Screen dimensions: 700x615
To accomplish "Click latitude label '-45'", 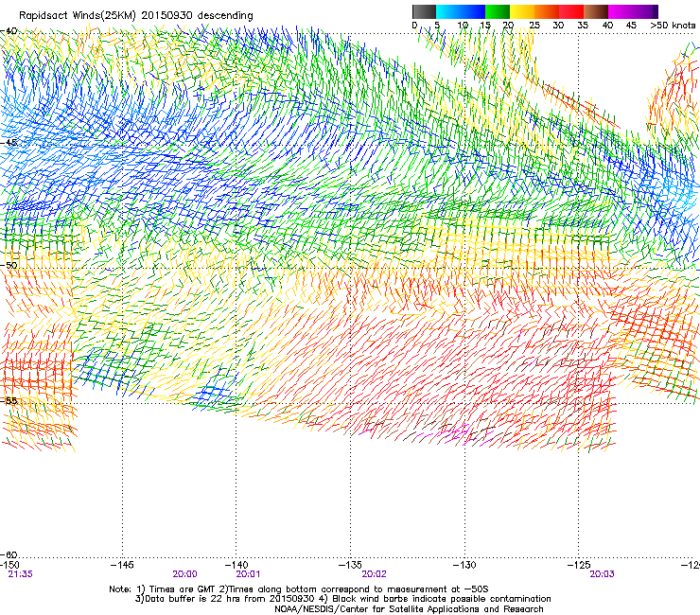I will click(9, 143).
